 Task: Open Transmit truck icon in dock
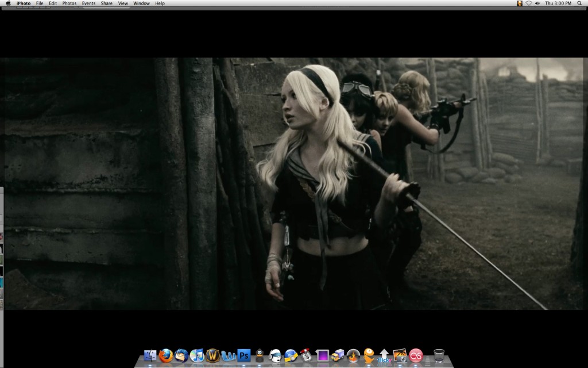(x=338, y=355)
